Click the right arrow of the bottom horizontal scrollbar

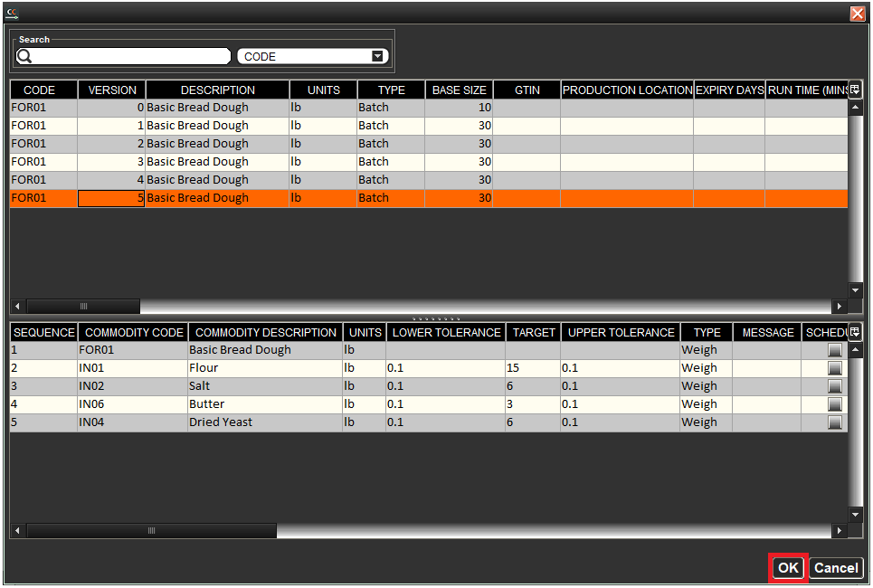pos(839,530)
